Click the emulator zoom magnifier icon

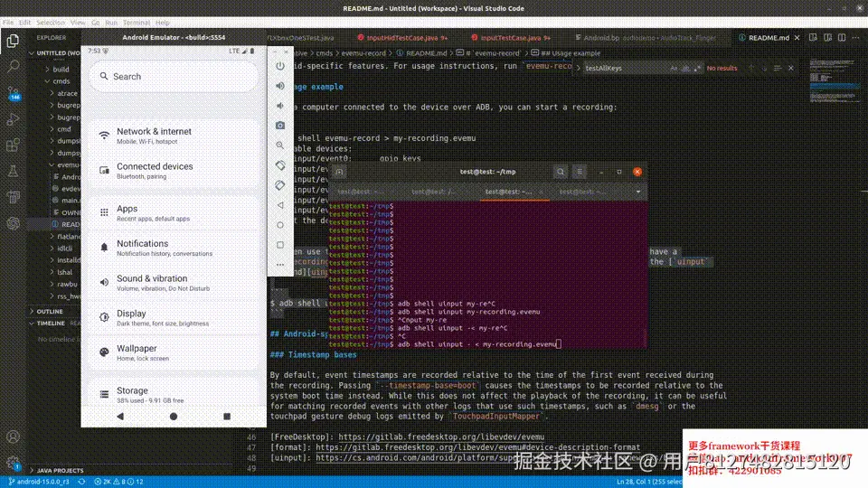pyautogui.click(x=280, y=145)
